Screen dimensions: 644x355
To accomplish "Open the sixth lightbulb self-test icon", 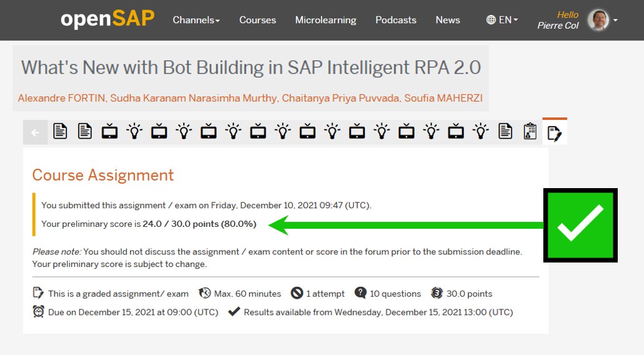I will pyautogui.click(x=382, y=131).
